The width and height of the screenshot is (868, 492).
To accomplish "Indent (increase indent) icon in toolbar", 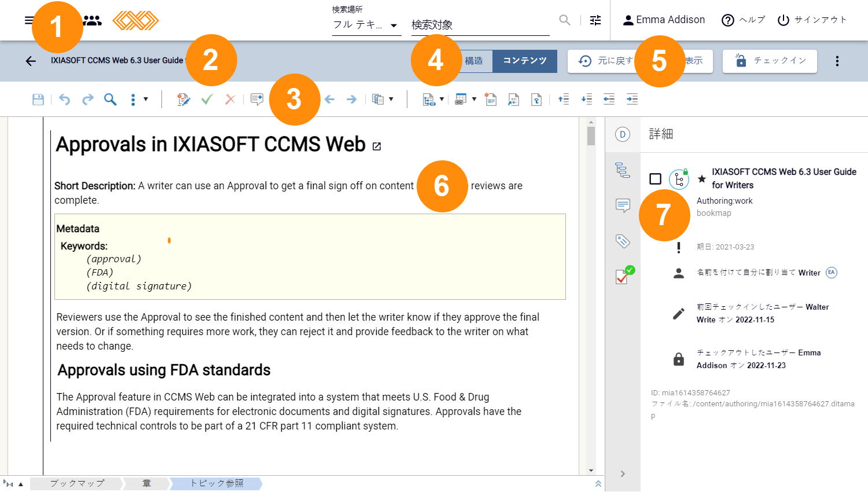I will tap(632, 100).
